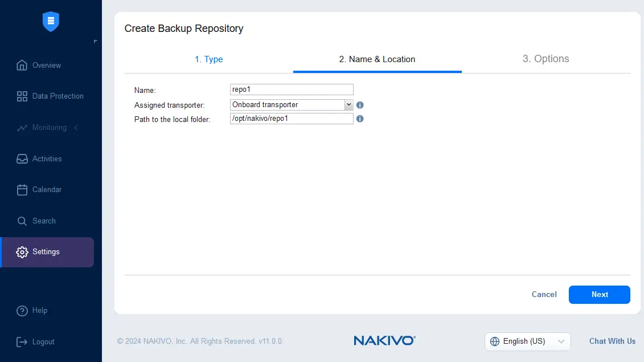The width and height of the screenshot is (644, 362).
Task: Click the NAKIVO shield logo icon
Action: (x=51, y=22)
